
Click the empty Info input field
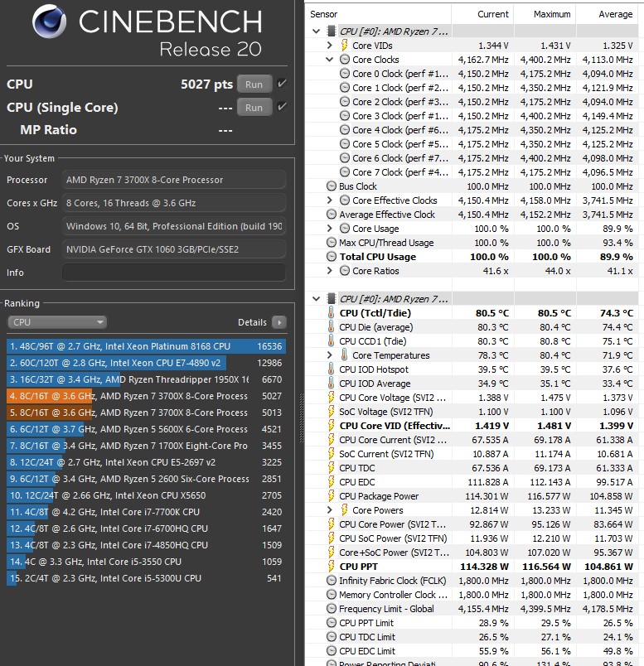click(174, 273)
